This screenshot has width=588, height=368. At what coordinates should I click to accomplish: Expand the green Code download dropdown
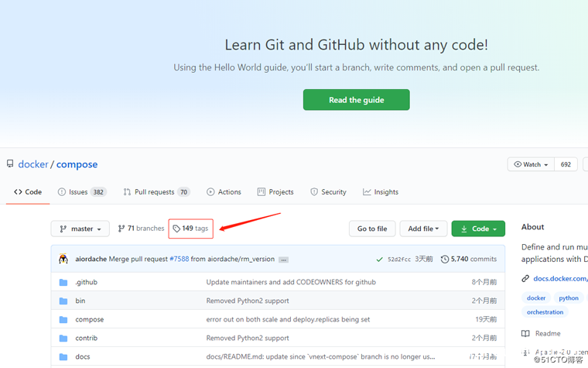point(478,229)
